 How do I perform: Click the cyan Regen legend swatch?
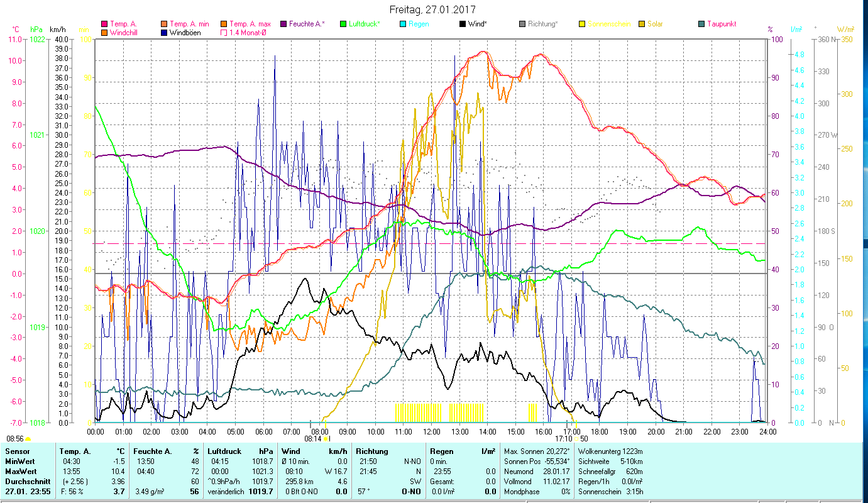click(403, 24)
